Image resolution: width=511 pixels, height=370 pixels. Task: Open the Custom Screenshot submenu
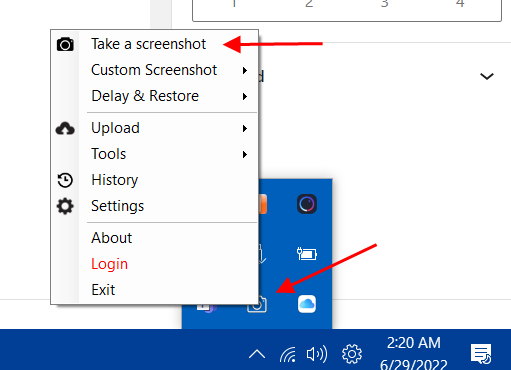tap(154, 70)
